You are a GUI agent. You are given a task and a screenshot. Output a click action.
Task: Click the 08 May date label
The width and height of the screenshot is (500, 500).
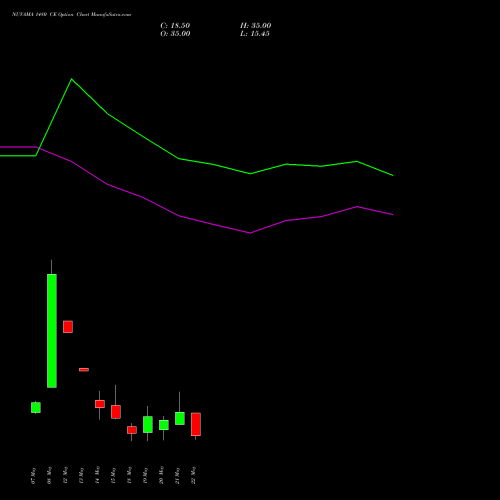point(49,475)
